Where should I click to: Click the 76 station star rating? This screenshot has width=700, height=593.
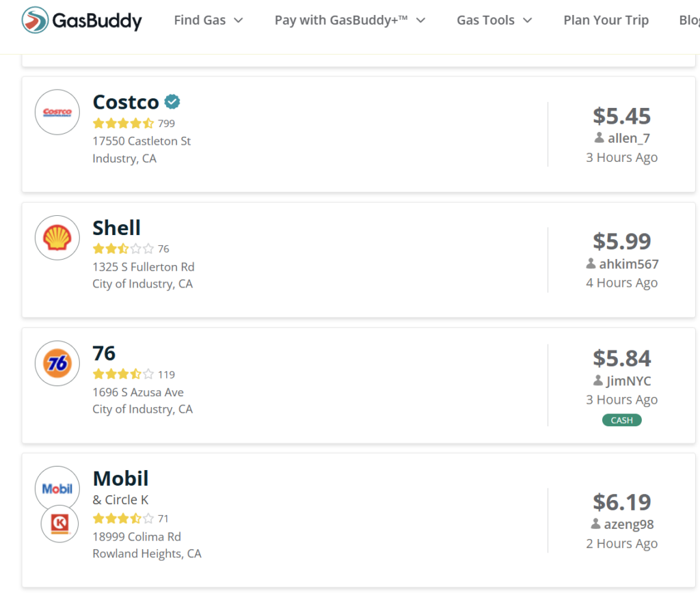[123, 374]
